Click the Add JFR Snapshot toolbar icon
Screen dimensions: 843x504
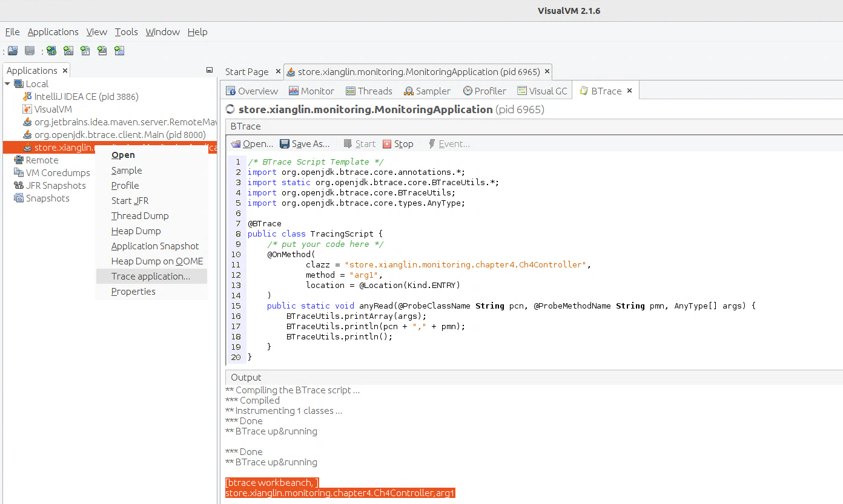102,51
